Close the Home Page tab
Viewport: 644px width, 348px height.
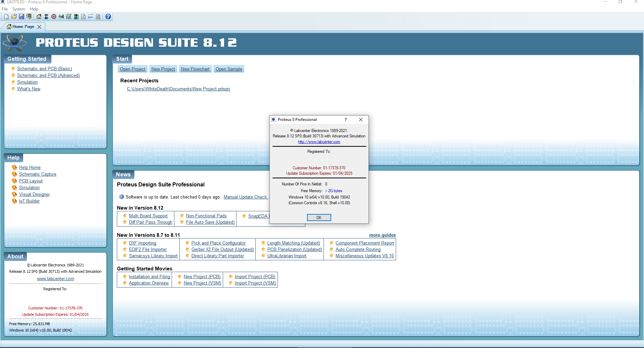tap(39, 27)
